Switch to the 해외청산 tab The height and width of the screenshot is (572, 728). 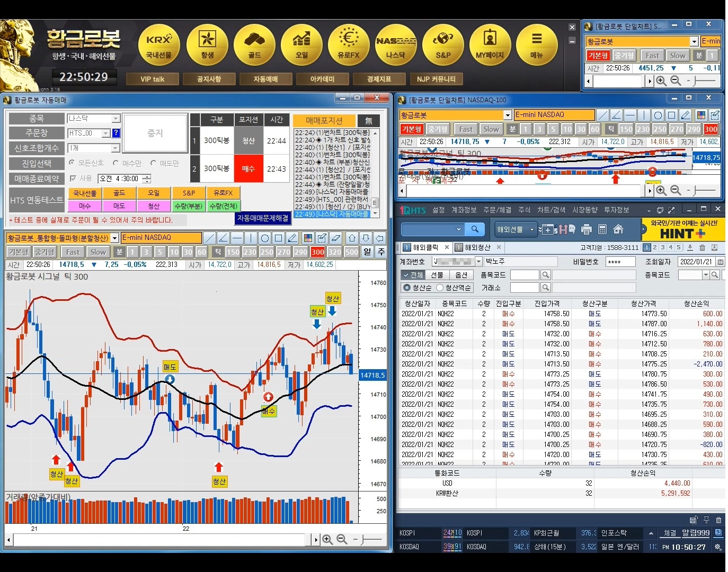(477, 247)
